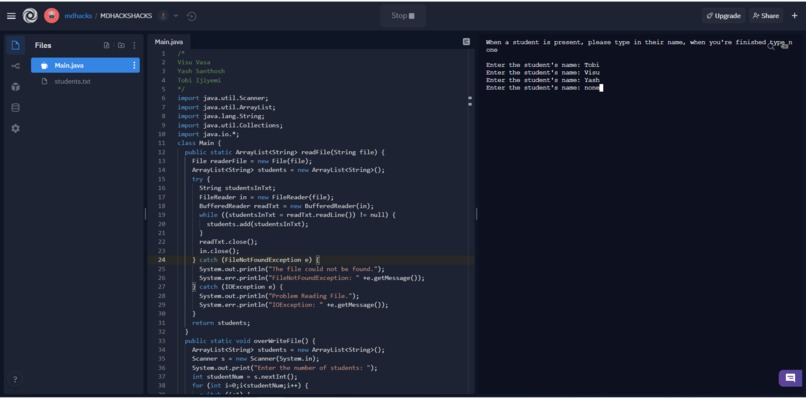Click the 'Tobi Ijiyemi' comment line
The image size is (806, 398).
tap(199, 80)
